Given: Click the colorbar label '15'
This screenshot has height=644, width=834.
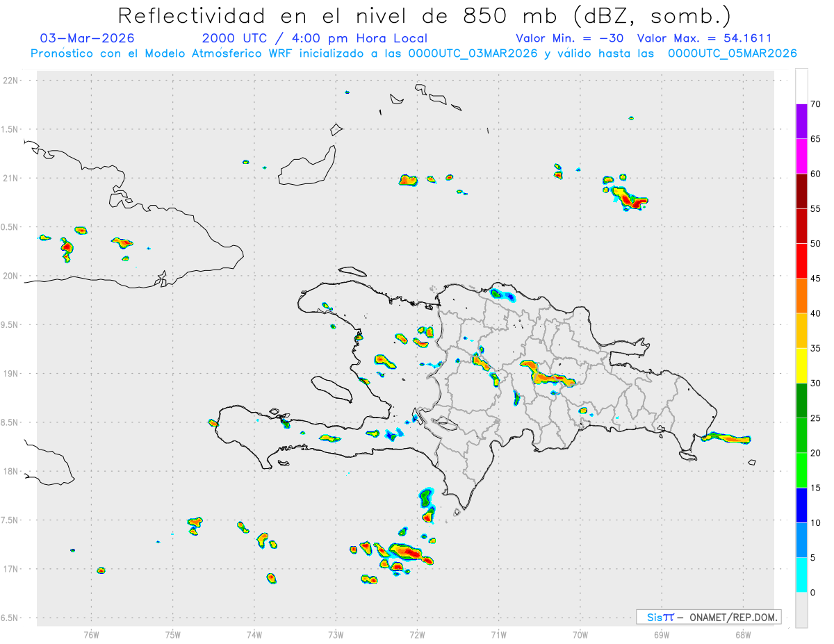Looking at the screenshot, I should point(816,488).
